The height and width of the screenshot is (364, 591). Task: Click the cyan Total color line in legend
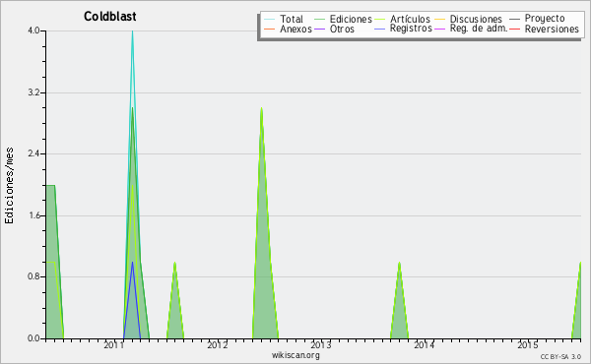270,19
